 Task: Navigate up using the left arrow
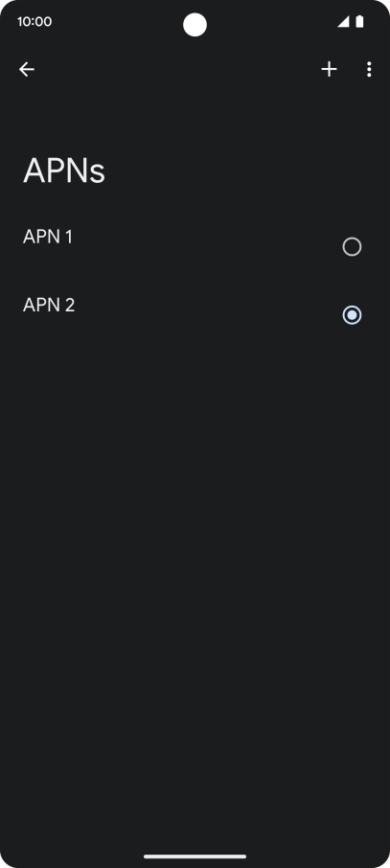[27, 69]
